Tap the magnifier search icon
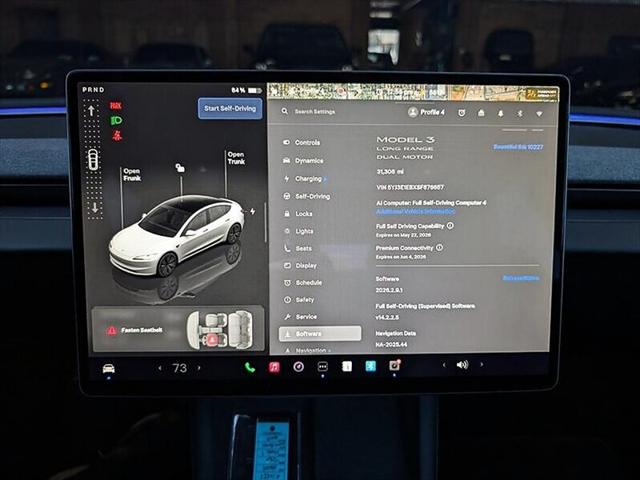640x480 pixels. point(284,111)
